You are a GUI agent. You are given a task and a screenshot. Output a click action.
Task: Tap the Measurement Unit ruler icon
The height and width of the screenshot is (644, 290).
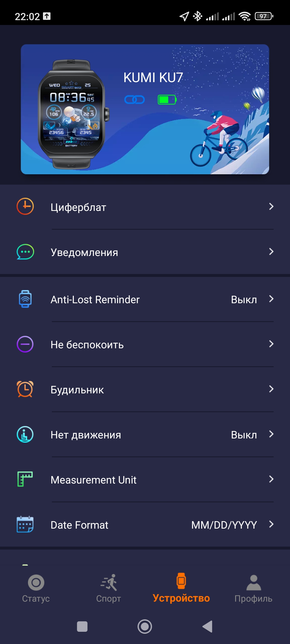(25, 479)
